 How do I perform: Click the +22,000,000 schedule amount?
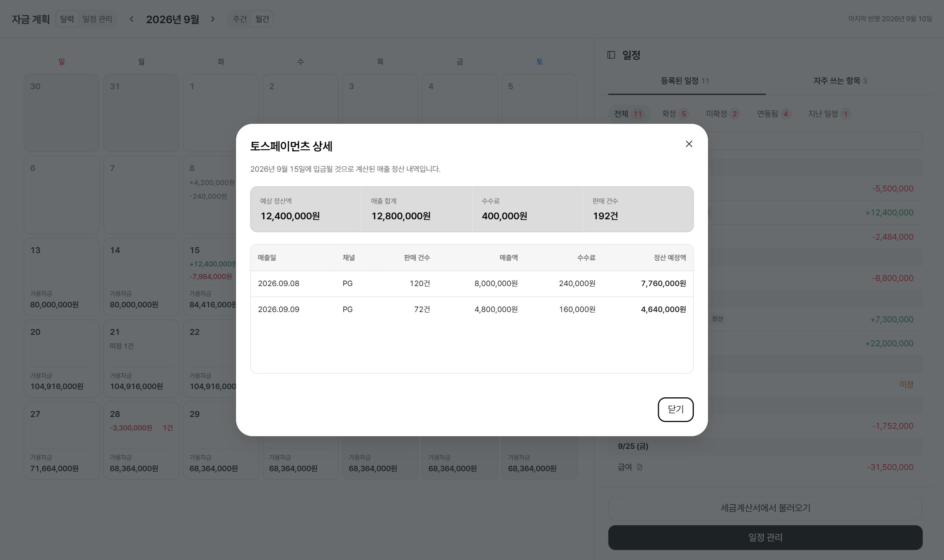point(889,343)
